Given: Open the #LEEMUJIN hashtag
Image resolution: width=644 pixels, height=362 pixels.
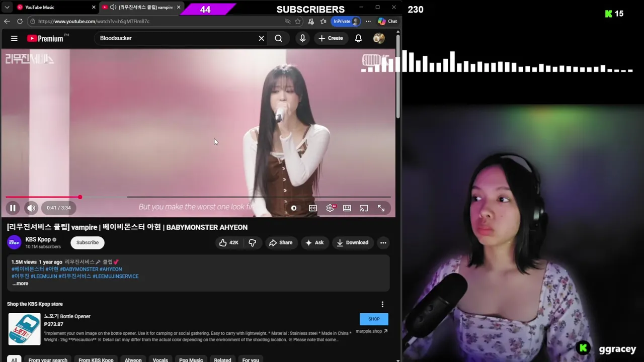Looking at the screenshot, I should [x=44, y=276].
